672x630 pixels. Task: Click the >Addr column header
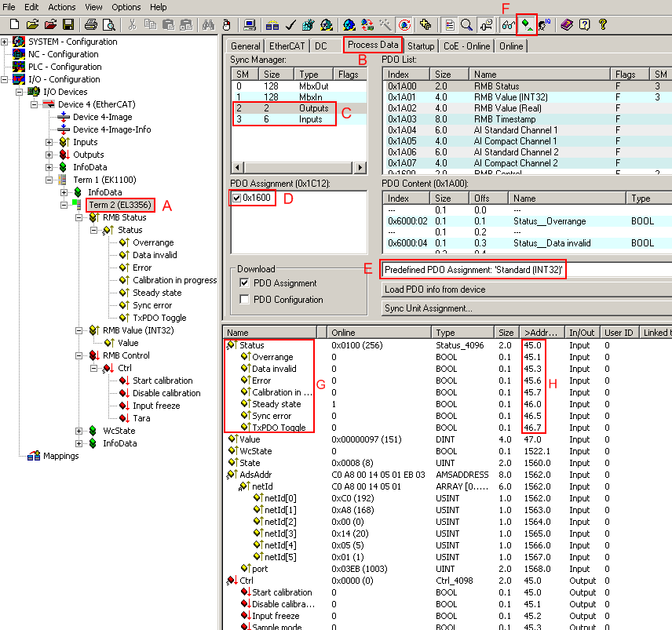click(x=541, y=333)
